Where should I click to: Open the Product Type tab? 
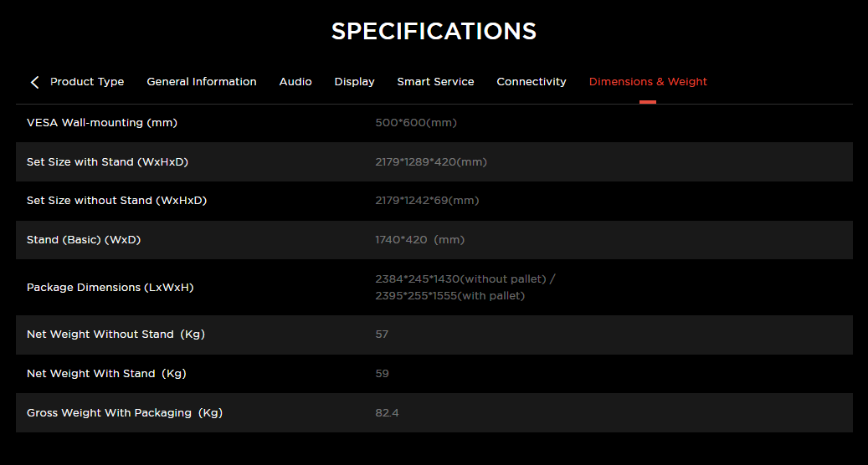[x=87, y=82]
